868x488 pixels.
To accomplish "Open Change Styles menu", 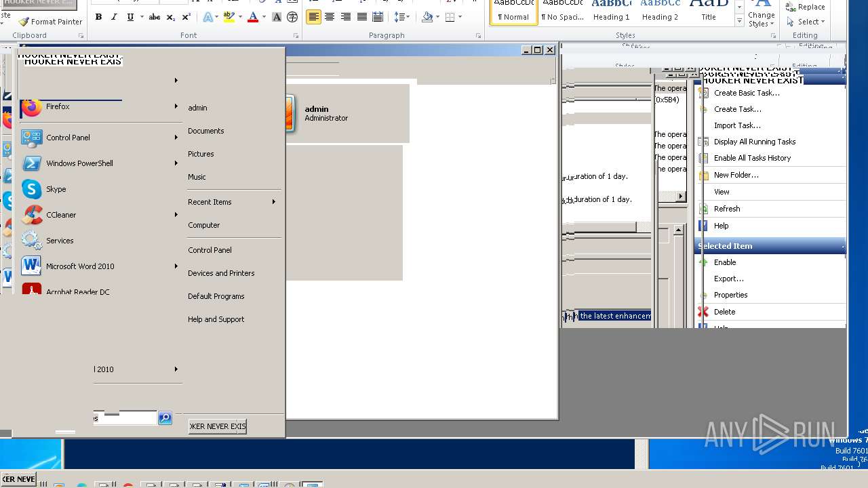I will (x=762, y=15).
